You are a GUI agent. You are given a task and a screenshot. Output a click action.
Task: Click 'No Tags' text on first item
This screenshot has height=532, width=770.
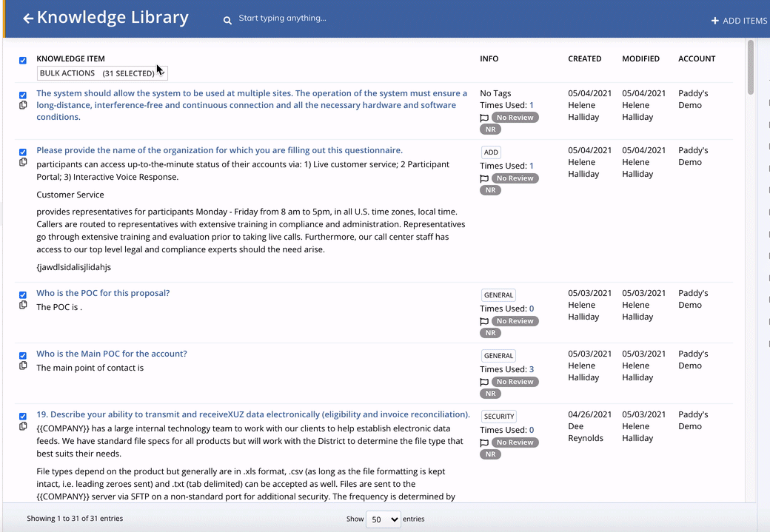(495, 93)
